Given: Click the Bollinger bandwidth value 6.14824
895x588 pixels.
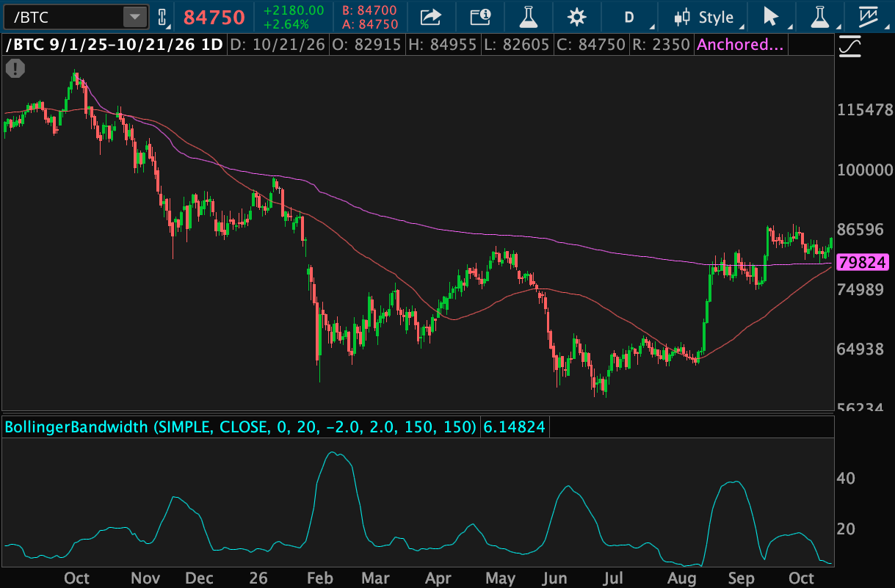Looking at the screenshot, I should [513, 427].
